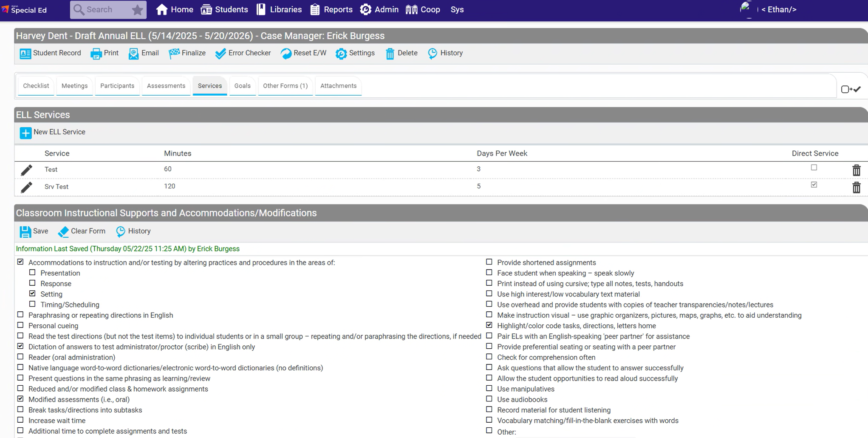Save the accommodations form
This screenshot has width=868, height=438.
coord(25,232)
